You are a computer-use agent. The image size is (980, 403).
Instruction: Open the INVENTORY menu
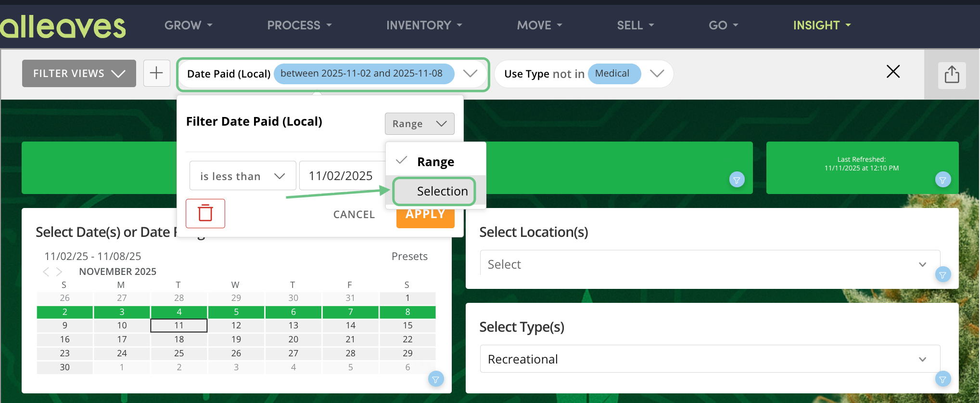424,25
